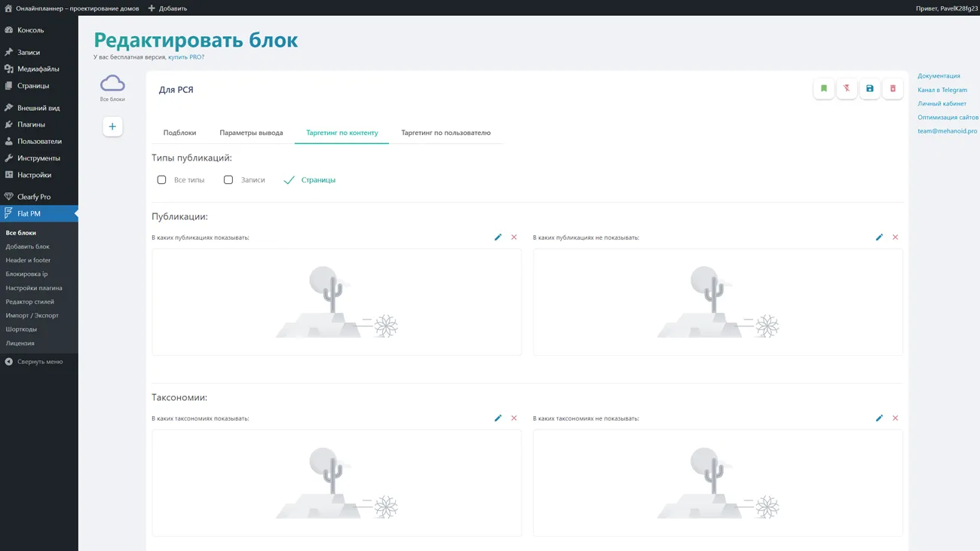This screenshot has height=551, width=980.
Task: Click the купить PRO? link
Action: click(x=185, y=57)
